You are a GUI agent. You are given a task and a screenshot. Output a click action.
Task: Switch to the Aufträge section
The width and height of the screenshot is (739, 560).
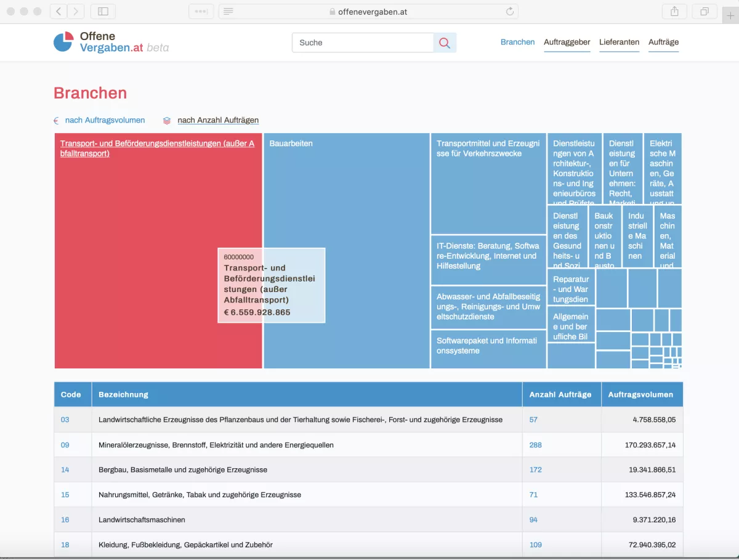663,43
